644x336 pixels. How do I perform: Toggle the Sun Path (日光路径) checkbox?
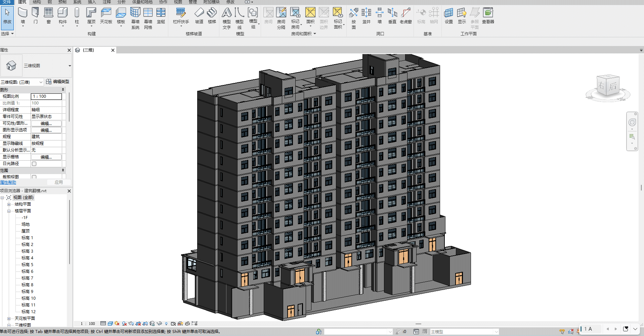coord(34,164)
